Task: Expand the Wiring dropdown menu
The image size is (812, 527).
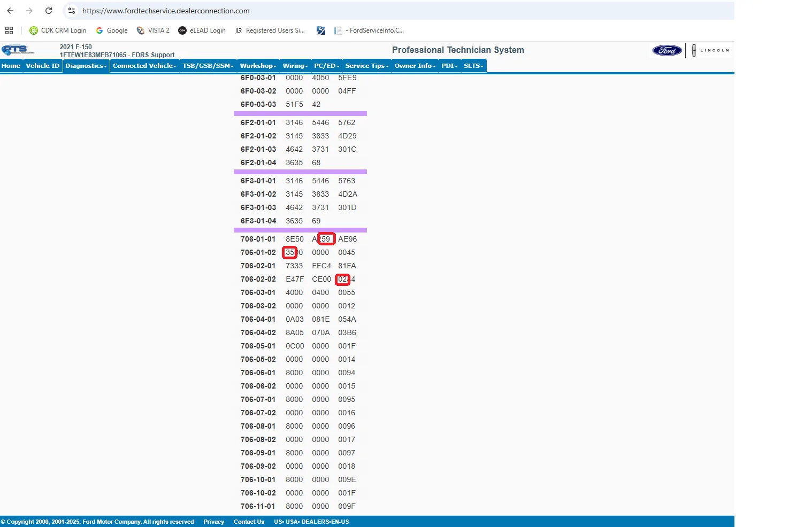Action: pos(295,66)
